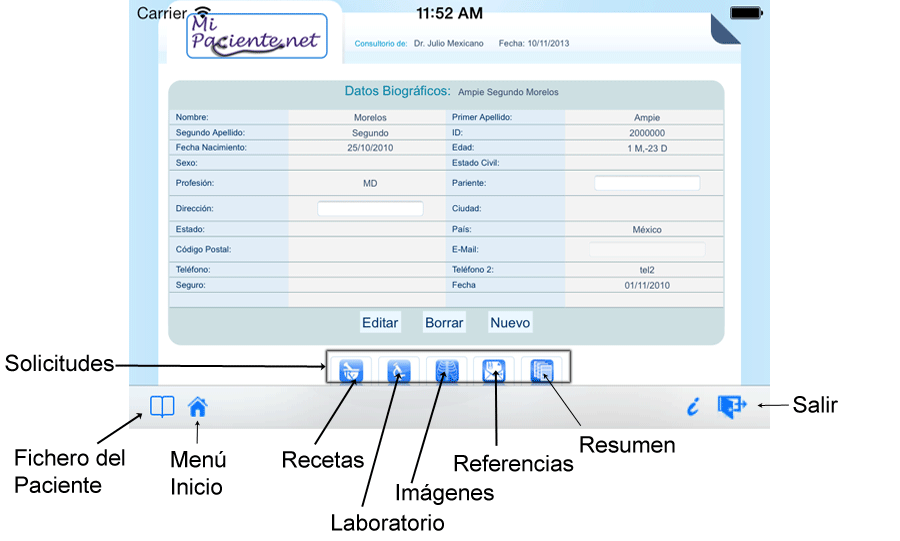Viewport: 900px width, 541px height.
Task: Select the E-Mail text field
Action: pos(647,249)
